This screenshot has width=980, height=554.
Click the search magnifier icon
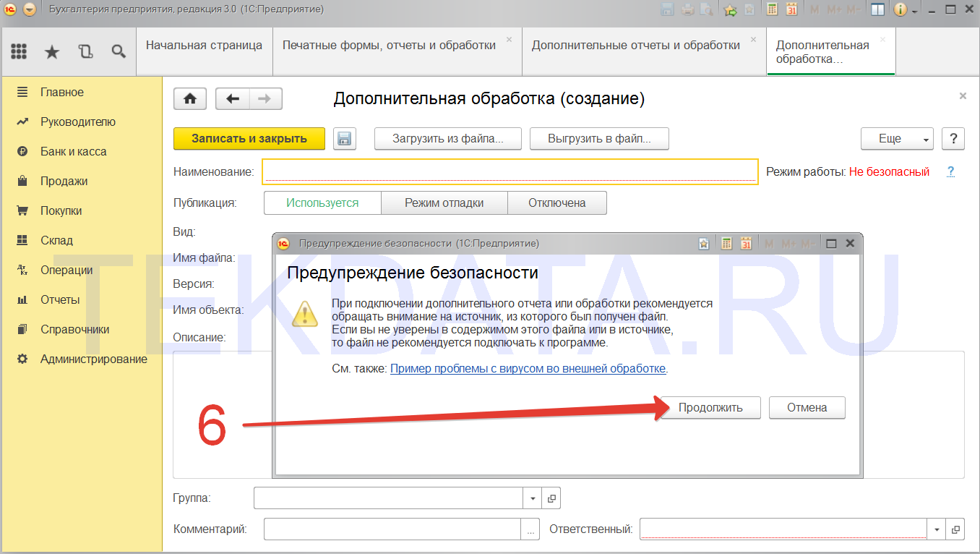pyautogui.click(x=119, y=51)
